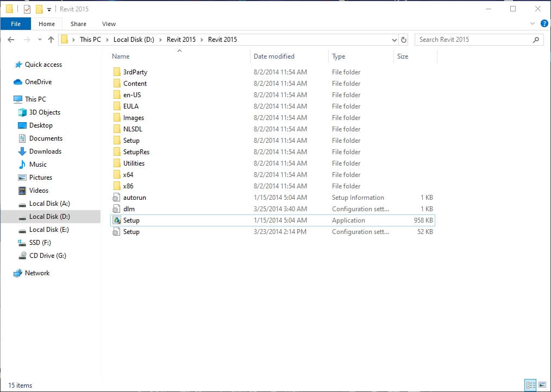Image resolution: width=551 pixels, height=392 pixels.
Task: Click the Autodesk Setup application icon
Action: click(x=117, y=220)
